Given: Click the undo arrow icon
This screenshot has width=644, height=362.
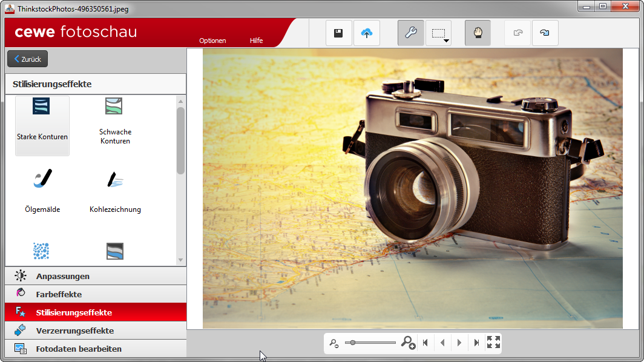Looking at the screenshot, I should tap(517, 33).
